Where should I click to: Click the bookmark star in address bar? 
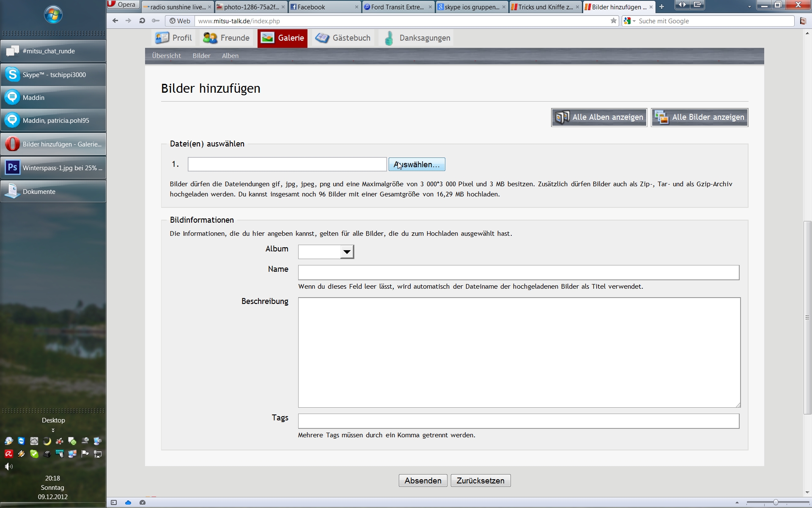(x=613, y=21)
